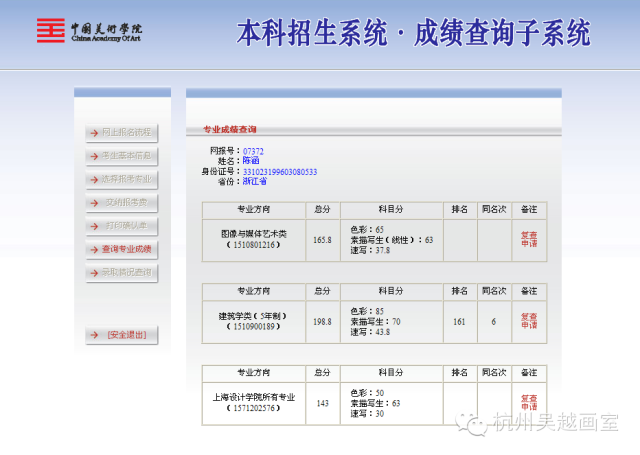The width and height of the screenshot is (640, 455).
Task: Click the 色彩：85 score line
Action: (x=367, y=311)
